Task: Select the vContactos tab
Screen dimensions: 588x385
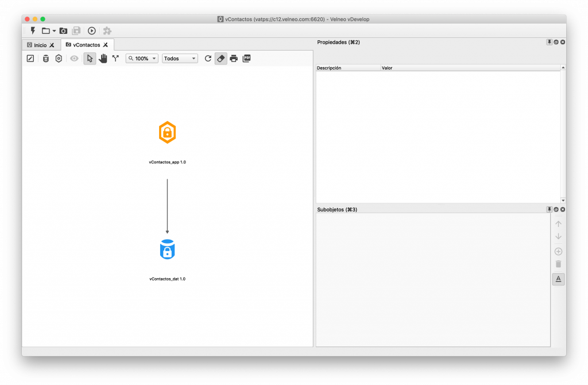Action: (x=86, y=45)
